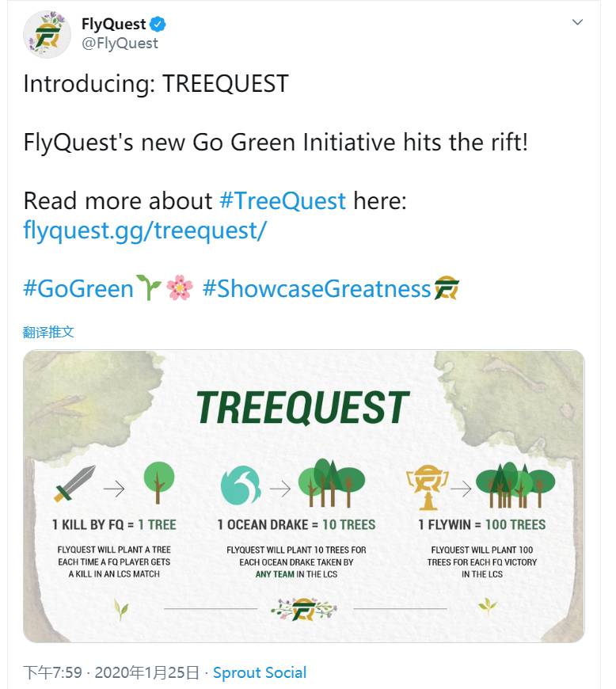Image resolution: width=616 pixels, height=689 pixels.
Task: Click the FlyQuest profile avatar
Action: [x=47, y=34]
